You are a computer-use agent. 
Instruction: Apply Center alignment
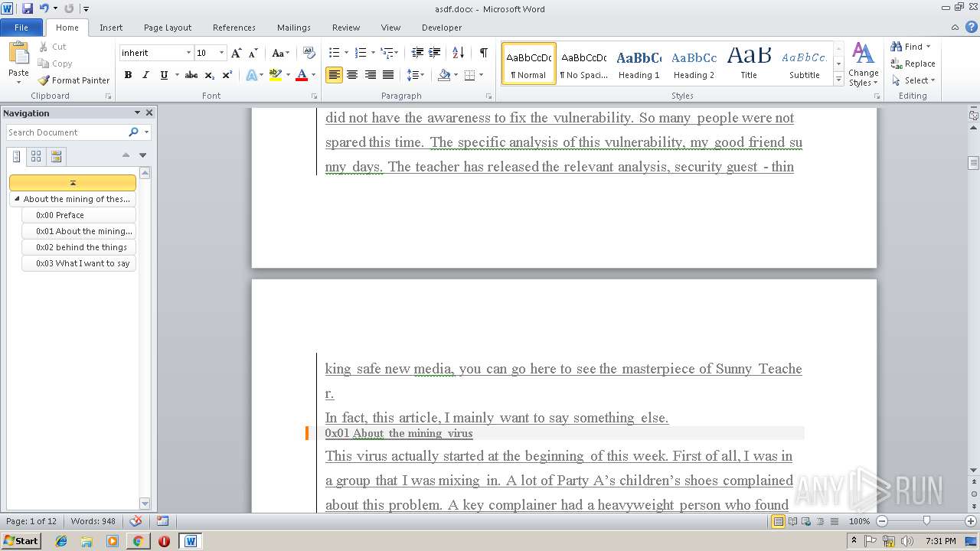tap(352, 75)
